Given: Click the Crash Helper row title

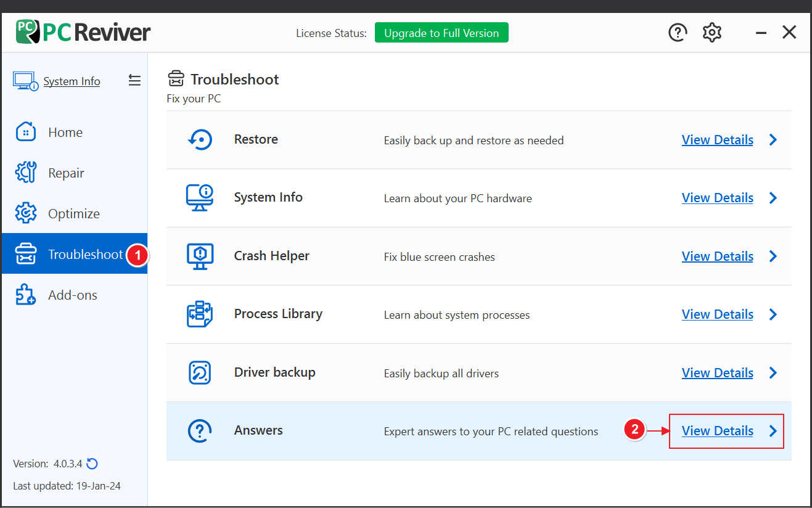Looking at the screenshot, I should (x=272, y=256).
